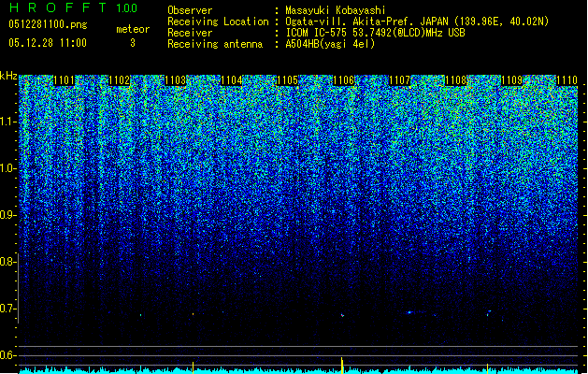Click the tallest yellow spike in the bottom power graph
Screen dimensions: 588x374
tap(342, 366)
